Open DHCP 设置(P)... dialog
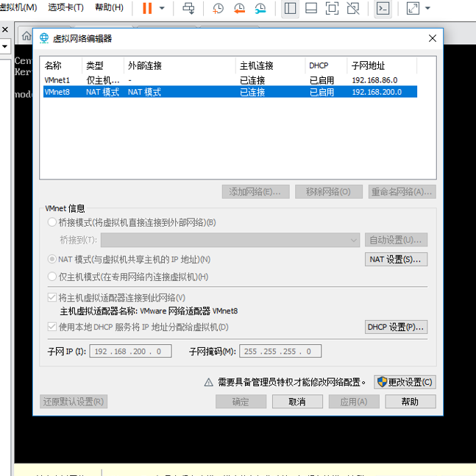Viewport: 476px width, 476px height. (x=396, y=327)
